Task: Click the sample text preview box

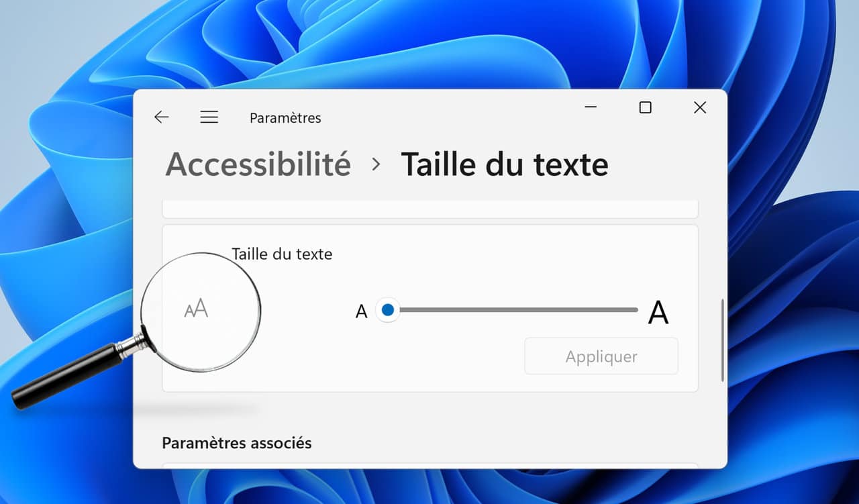Action: (x=429, y=209)
